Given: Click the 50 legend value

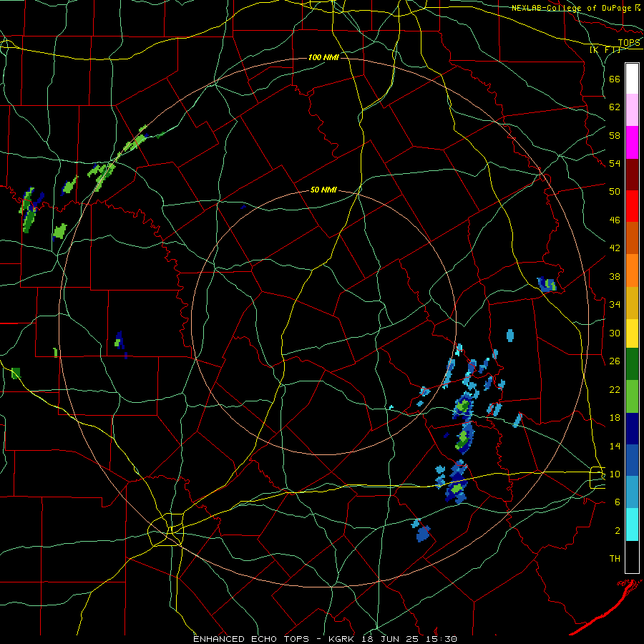Looking at the screenshot, I should (615, 192).
